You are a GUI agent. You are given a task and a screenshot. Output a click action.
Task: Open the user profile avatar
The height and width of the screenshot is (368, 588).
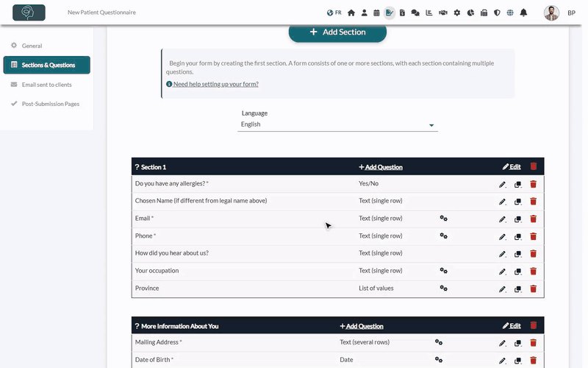(551, 13)
